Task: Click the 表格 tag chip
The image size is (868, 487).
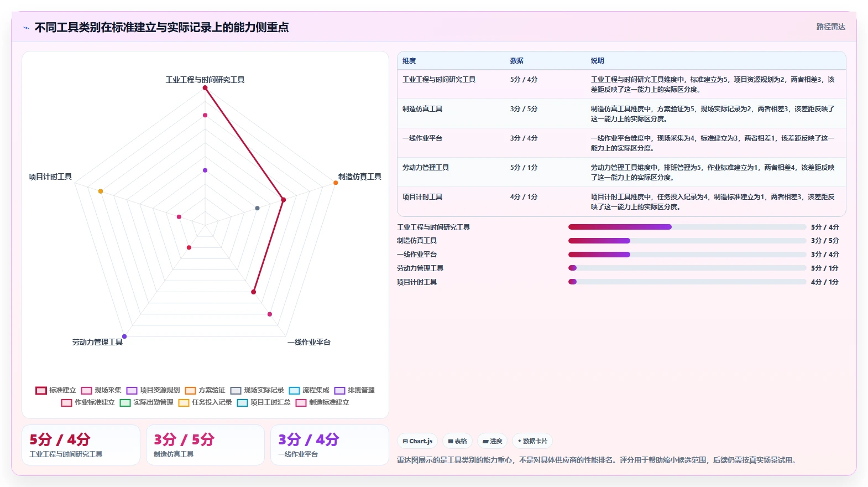Action: pos(457,441)
